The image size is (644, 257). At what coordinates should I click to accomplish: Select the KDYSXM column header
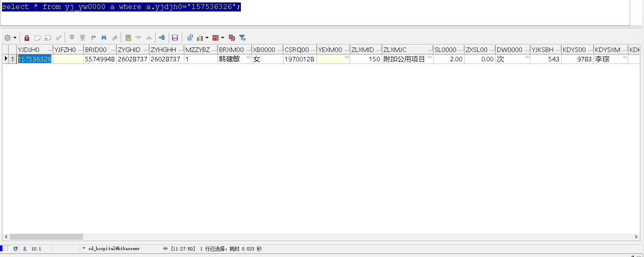pos(611,50)
